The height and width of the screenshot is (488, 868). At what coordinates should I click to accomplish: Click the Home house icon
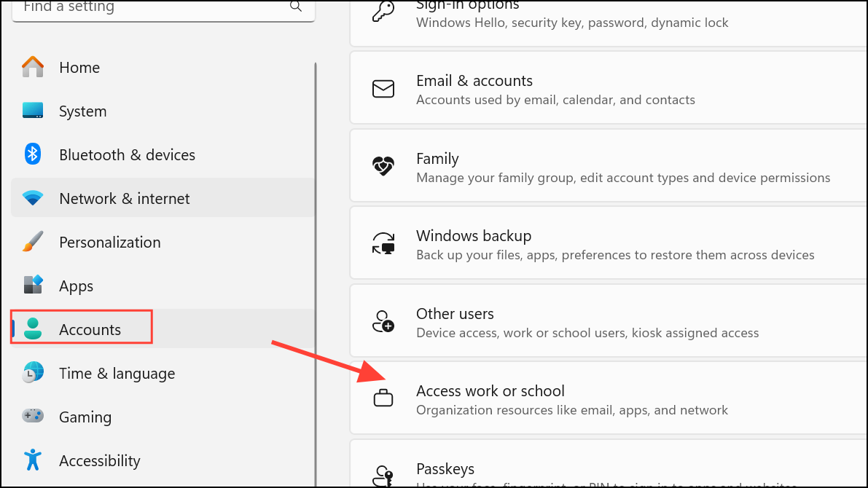(33, 67)
